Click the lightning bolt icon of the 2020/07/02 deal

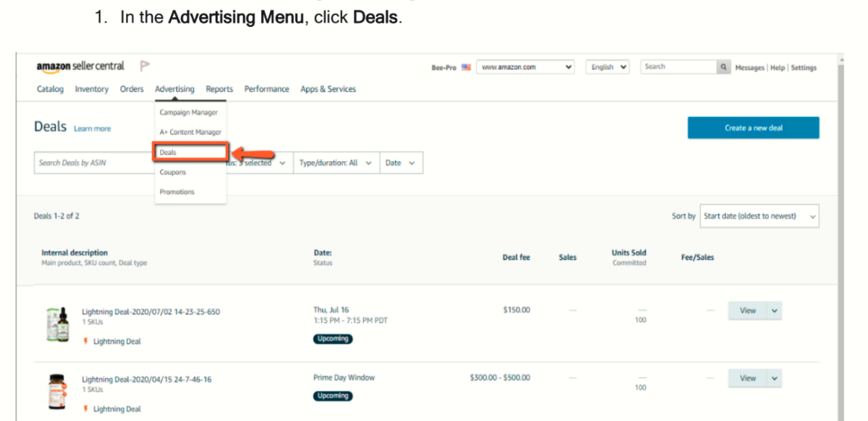[85, 341]
